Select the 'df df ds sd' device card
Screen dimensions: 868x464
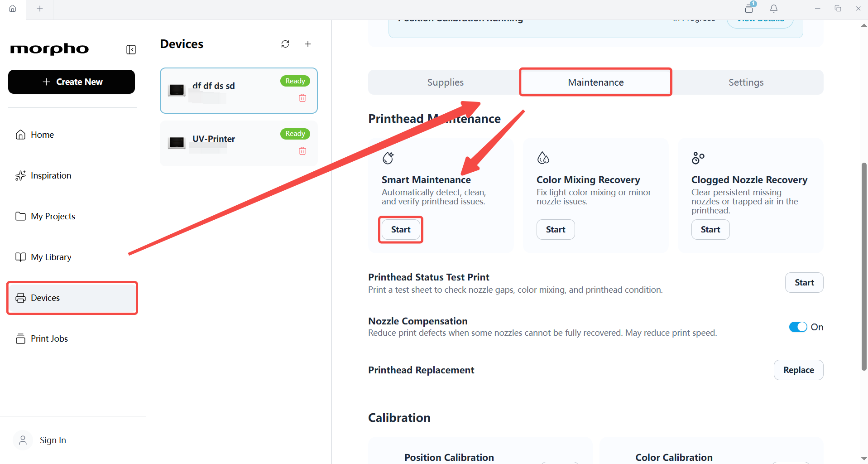click(x=239, y=91)
